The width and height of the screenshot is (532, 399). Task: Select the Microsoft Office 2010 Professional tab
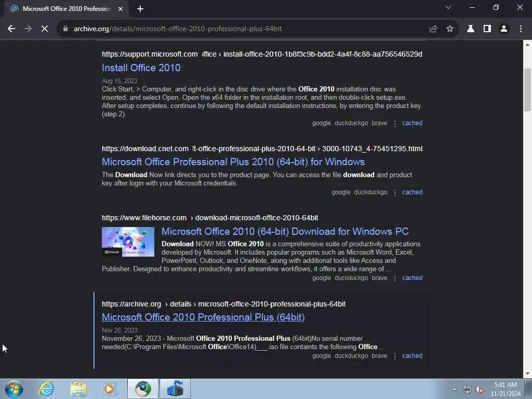click(66, 9)
